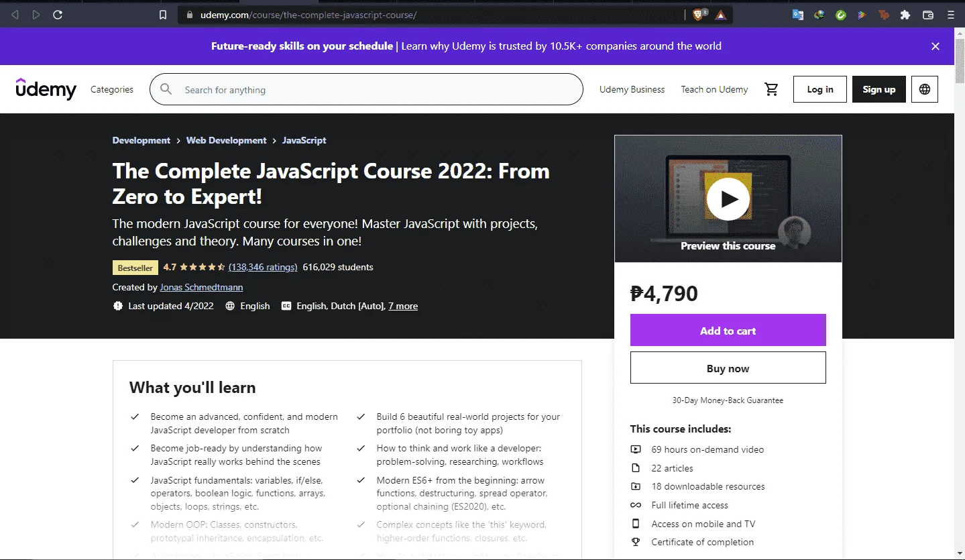The width and height of the screenshot is (965, 560).
Task: Click 'JavaScript fundamentals' learning point
Action: pos(238,494)
